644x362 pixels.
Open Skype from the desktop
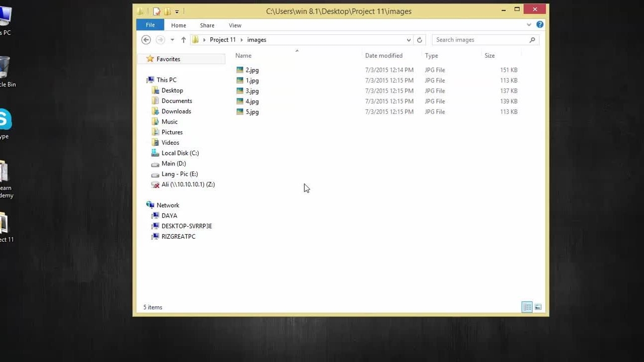point(5,121)
